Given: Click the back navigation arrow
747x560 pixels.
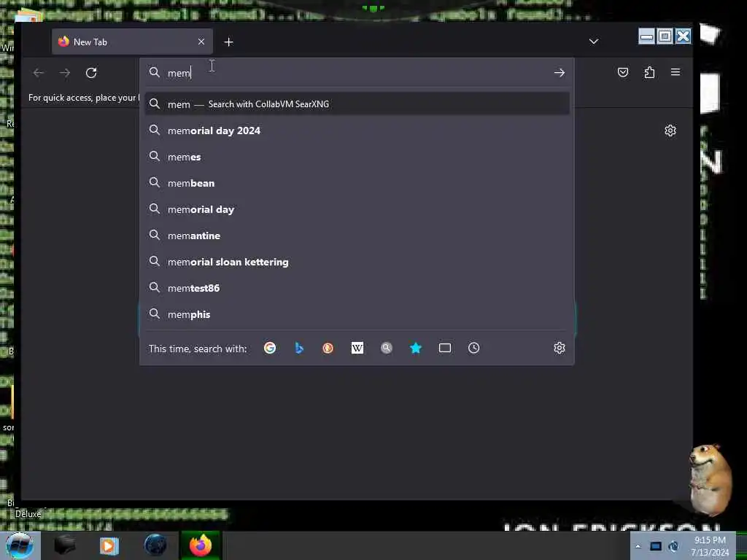Looking at the screenshot, I should [39, 73].
